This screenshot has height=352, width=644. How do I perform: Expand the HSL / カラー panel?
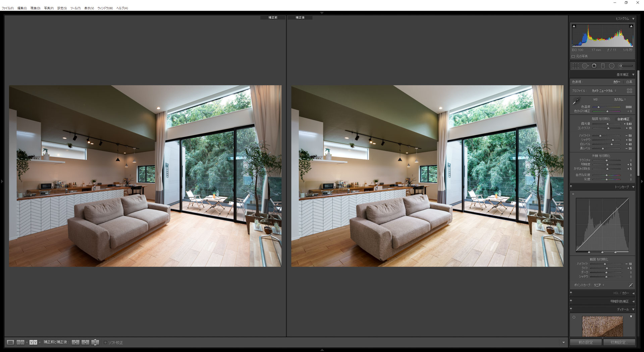[x=633, y=293]
